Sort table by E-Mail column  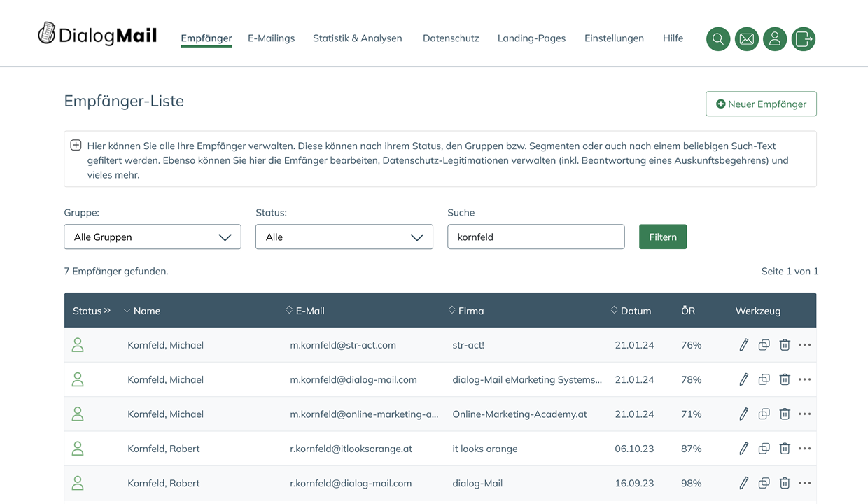tap(305, 311)
